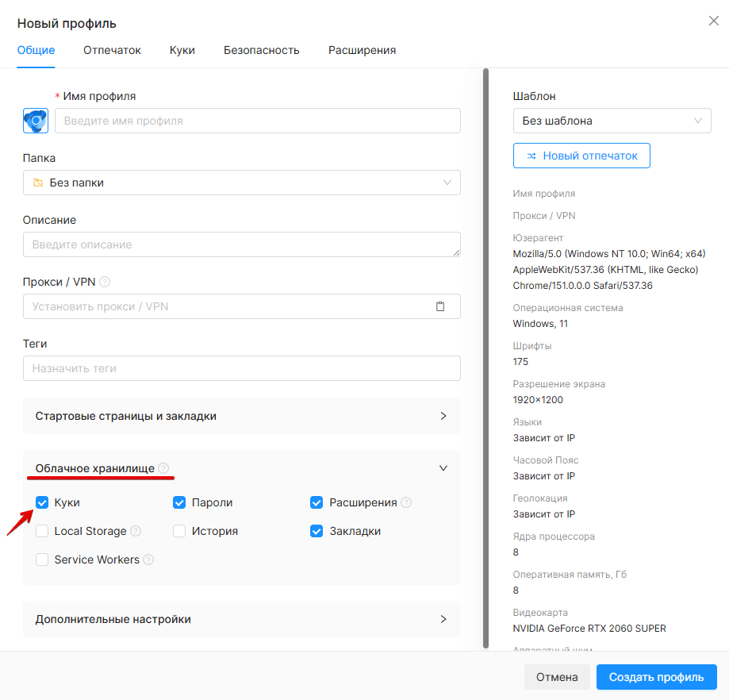Click the Прокси / VPN input field
729x700 pixels.
[242, 306]
